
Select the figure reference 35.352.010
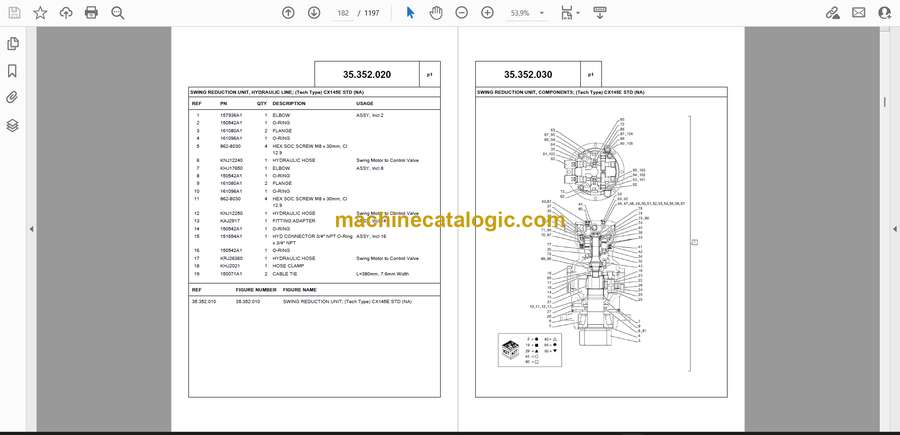(x=204, y=301)
